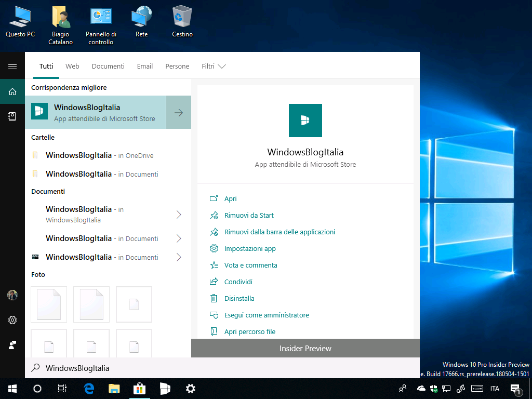
Task: Open Settings gear in taskbar
Action: pyautogui.click(x=190, y=389)
